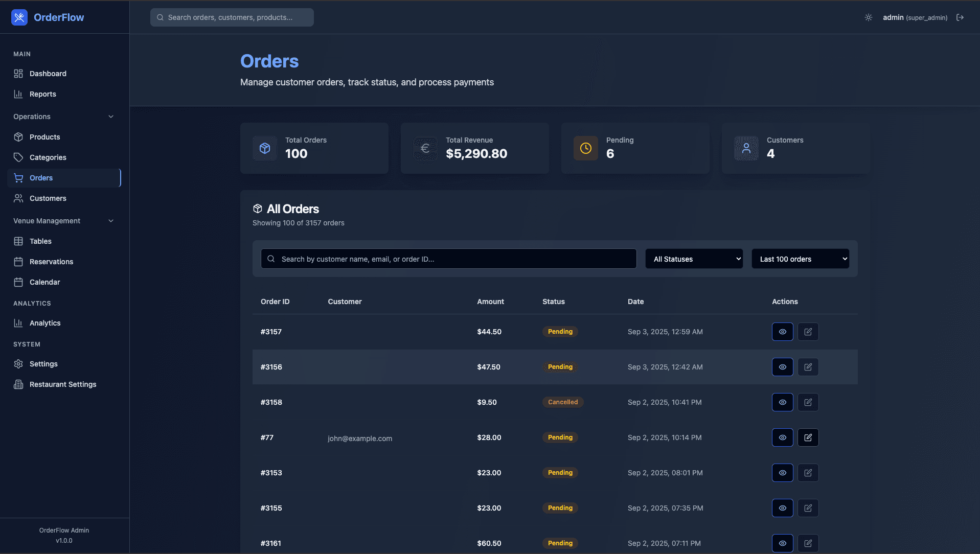Select the Customers sidebar icon
Image resolution: width=980 pixels, height=554 pixels.
point(18,198)
